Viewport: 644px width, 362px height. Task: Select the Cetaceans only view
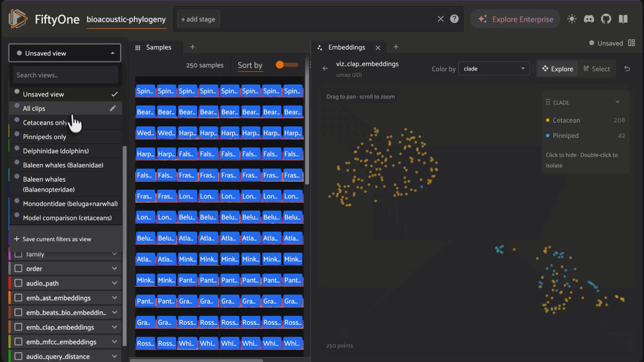[x=65, y=122]
